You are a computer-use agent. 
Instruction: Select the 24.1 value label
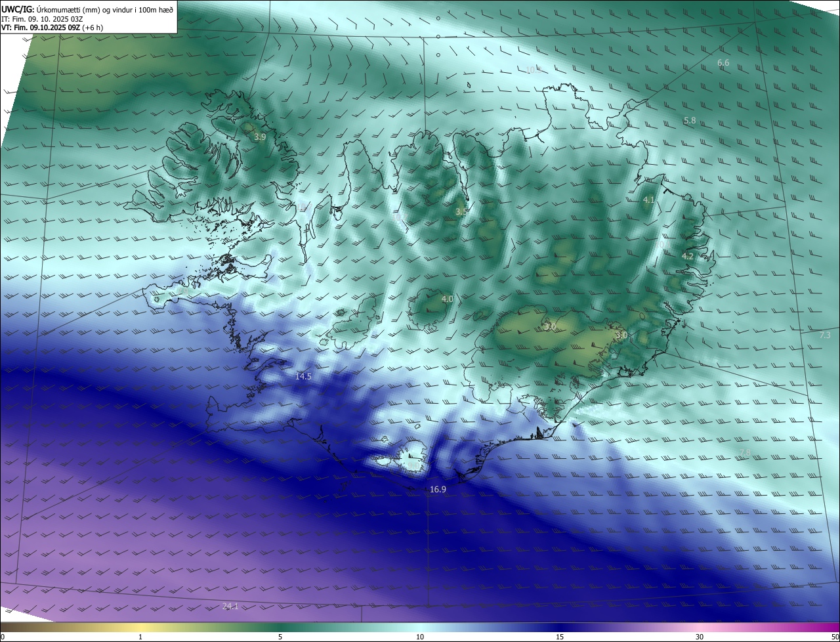[230, 607]
